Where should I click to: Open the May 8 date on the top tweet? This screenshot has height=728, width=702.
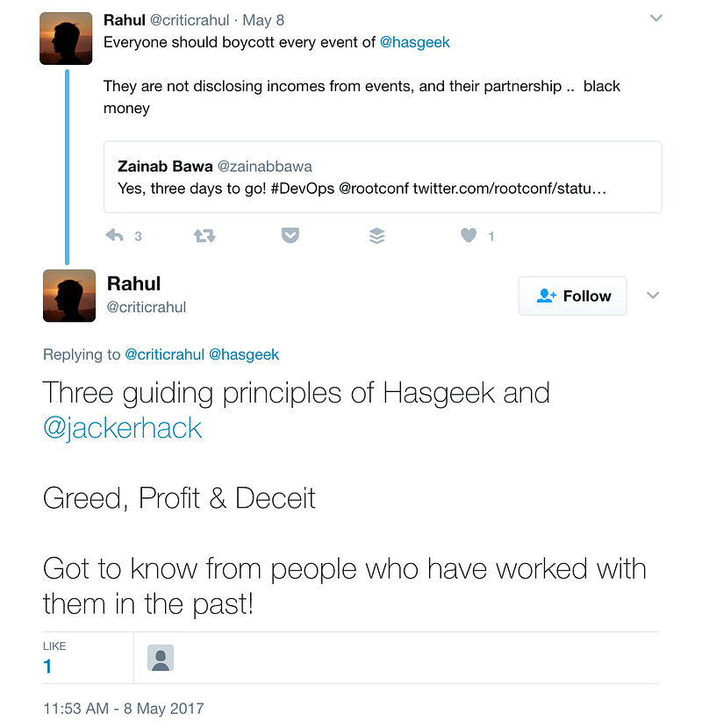263,20
